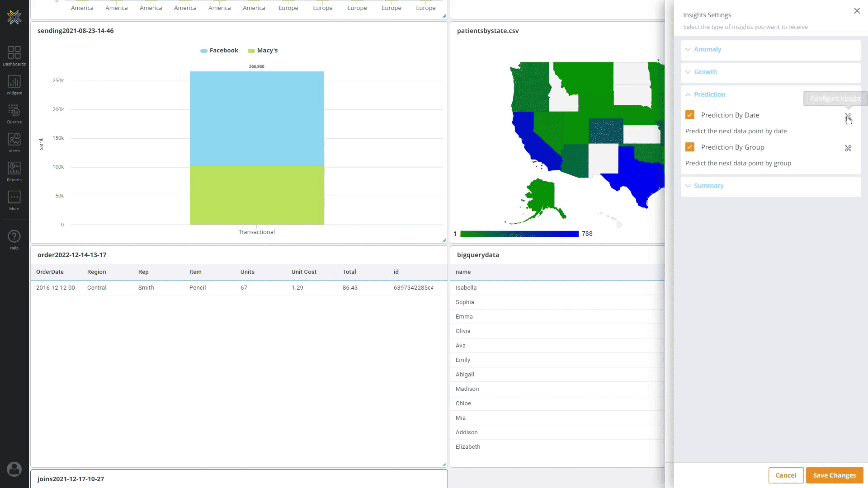Collapse the Prediction section
The width and height of the screenshot is (868, 488).
coord(709,94)
